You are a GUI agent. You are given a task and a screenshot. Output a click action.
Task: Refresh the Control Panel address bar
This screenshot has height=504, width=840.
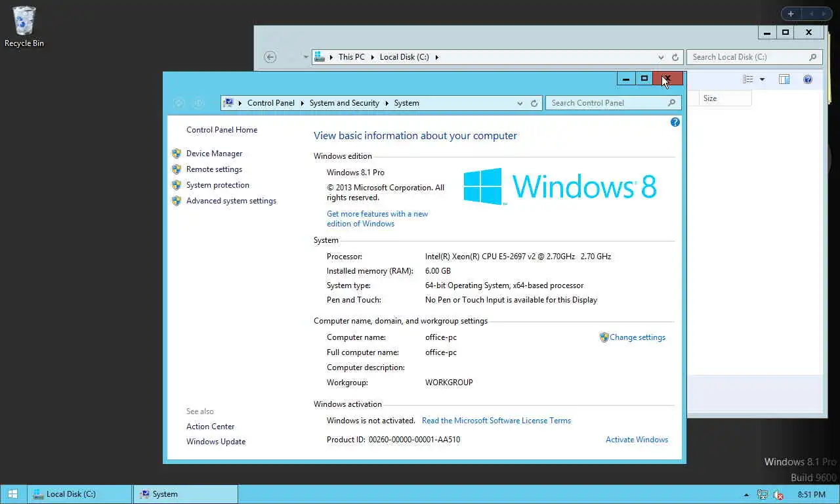pyautogui.click(x=534, y=103)
